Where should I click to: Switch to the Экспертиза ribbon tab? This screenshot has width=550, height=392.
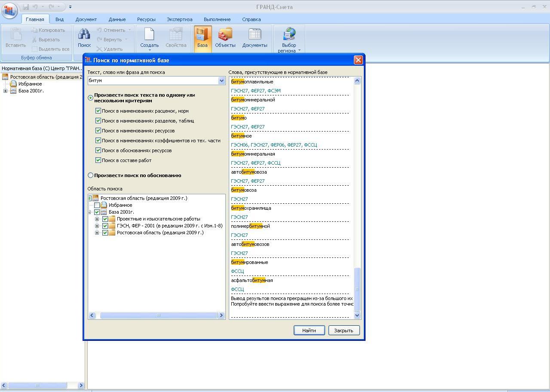(180, 19)
